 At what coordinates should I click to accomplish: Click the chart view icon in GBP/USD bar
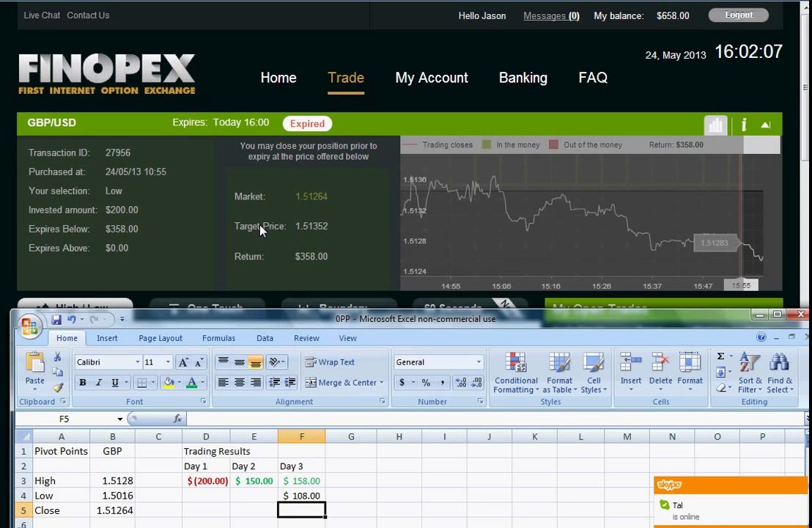pos(715,125)
